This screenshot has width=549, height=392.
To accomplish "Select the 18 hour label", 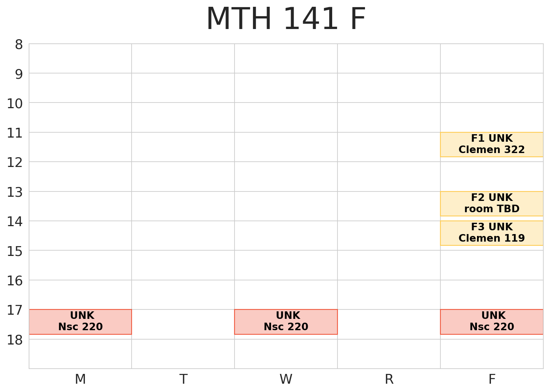I will (x=15, y=340).
